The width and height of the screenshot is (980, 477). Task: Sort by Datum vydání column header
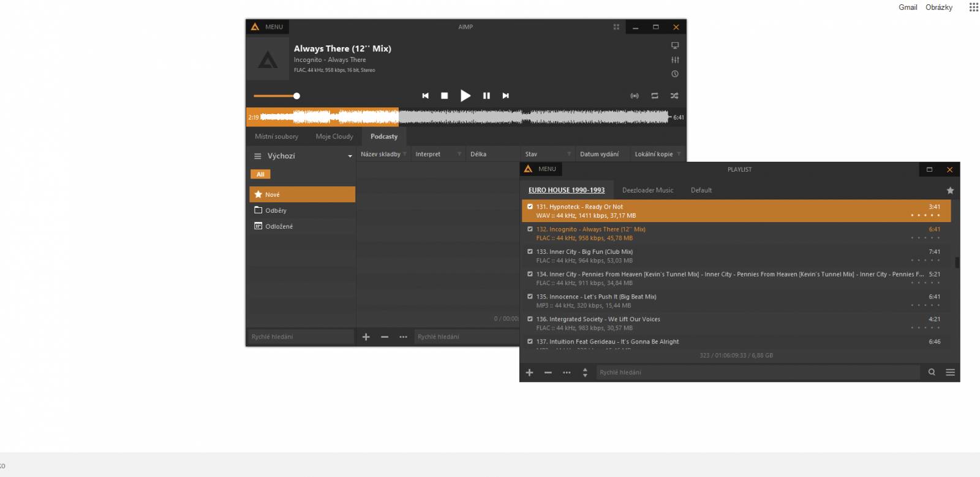(x=602, y=154)
